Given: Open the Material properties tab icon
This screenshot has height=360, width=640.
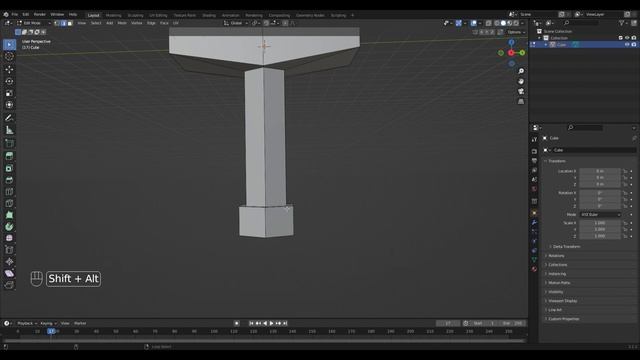Looking at the screenshot, I should coord(534,269).
